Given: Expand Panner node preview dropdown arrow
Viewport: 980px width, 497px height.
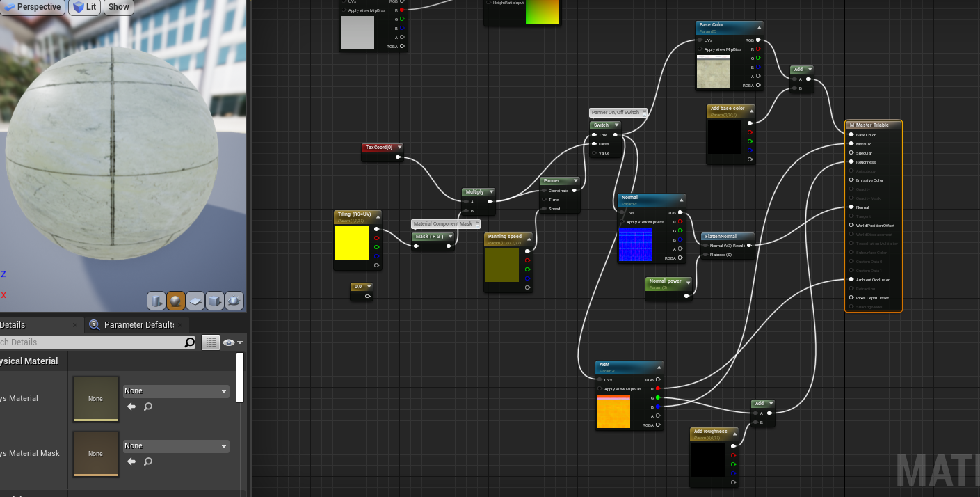Looking at the screenshot, I should pyautogui.click(x=576, y=180).
